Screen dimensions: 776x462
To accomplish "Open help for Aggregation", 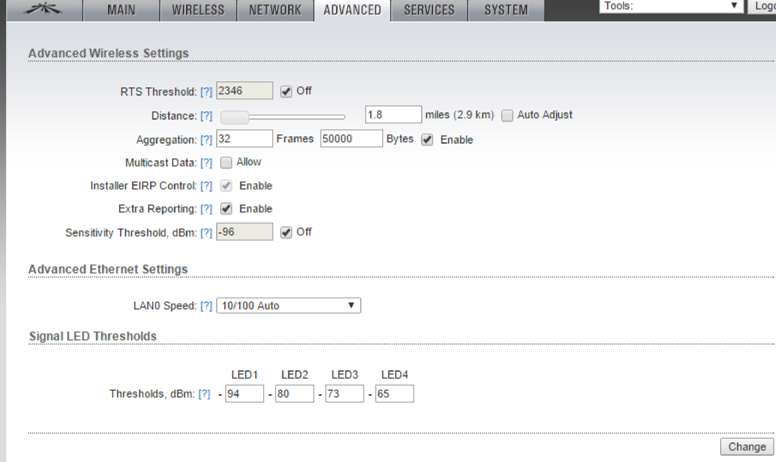I will click(206, 140).
